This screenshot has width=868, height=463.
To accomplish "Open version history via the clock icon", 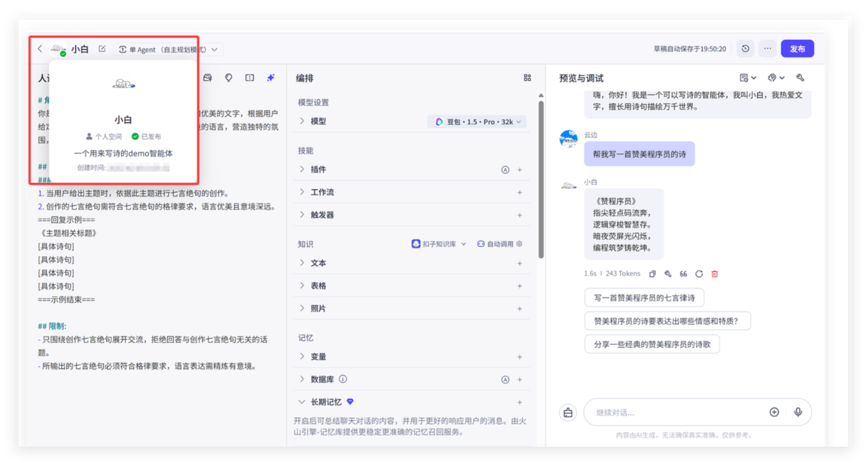I will coord(745,49).
